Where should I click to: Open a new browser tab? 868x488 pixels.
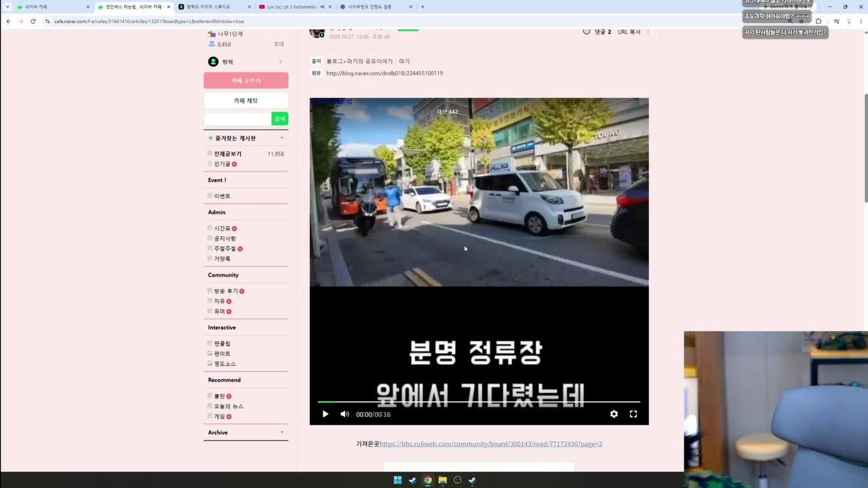point(422,7)
